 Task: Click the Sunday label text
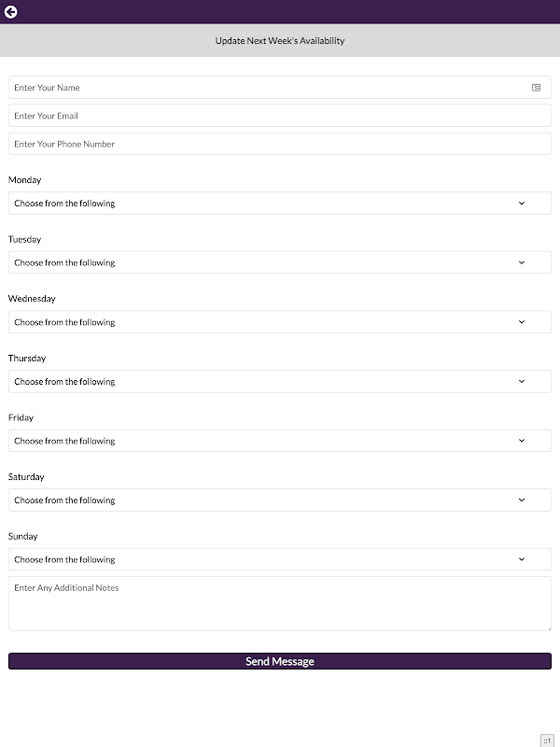[23, 537]
